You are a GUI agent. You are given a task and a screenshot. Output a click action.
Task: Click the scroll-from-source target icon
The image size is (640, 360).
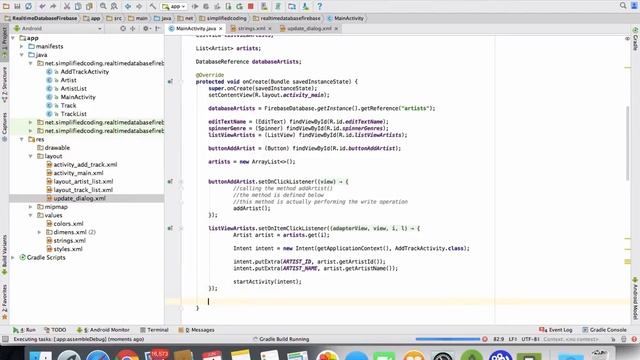click(123, 29)
